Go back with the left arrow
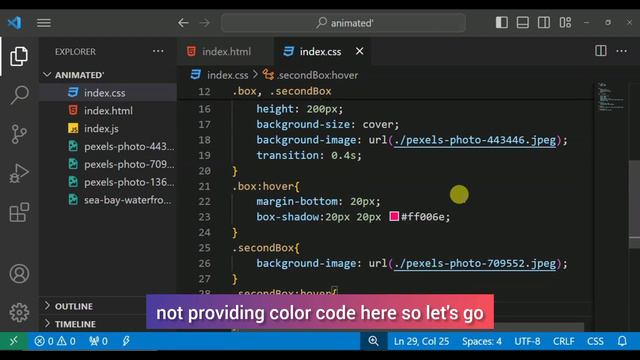 point(183,23)
